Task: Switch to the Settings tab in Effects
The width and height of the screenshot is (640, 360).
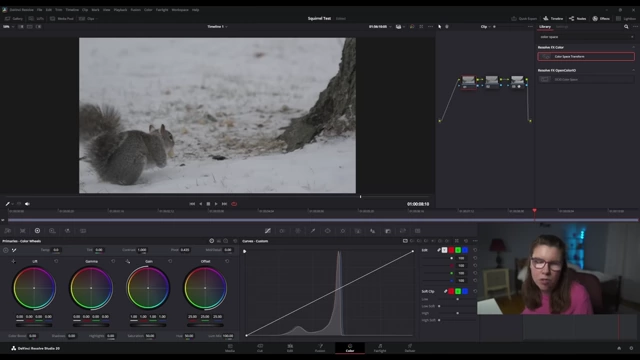Action: click(562, 27)
